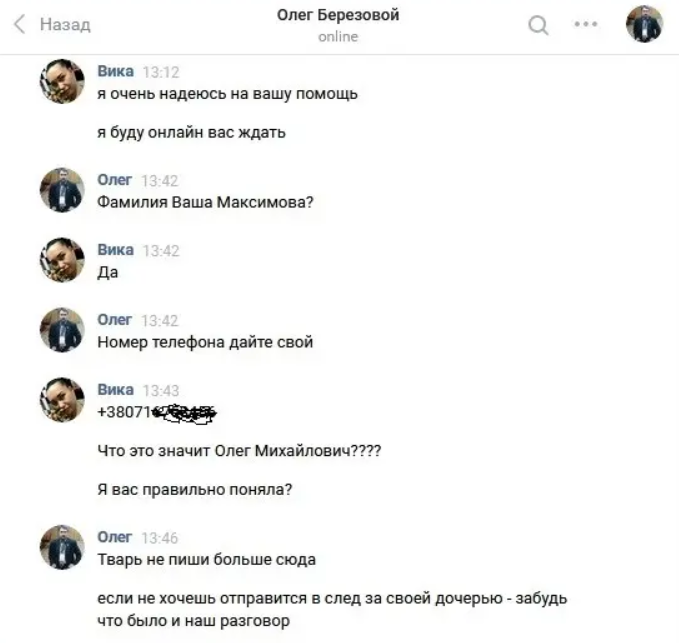Click the 13:42 timestamp next to Вика

click(161, 251)
